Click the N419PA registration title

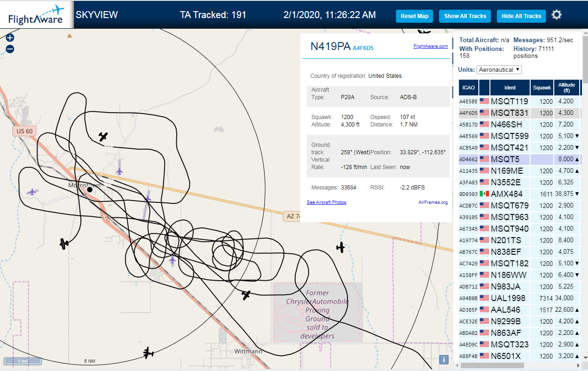click(x=330, y=46)
